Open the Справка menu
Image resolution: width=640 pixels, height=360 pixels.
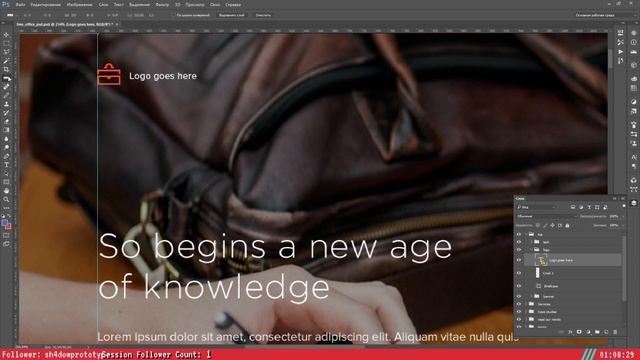pyautogui.click(x=233, y=5)
